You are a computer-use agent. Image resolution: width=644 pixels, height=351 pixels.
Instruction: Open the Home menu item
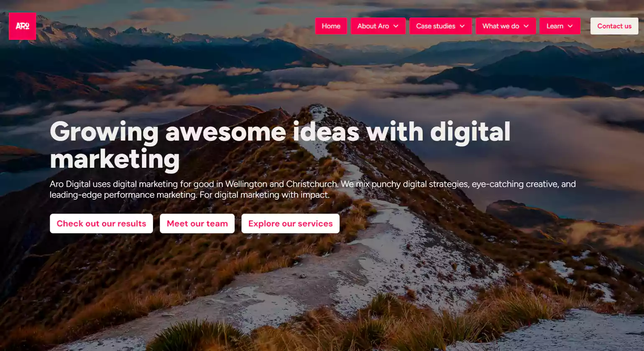coord(331,26)
